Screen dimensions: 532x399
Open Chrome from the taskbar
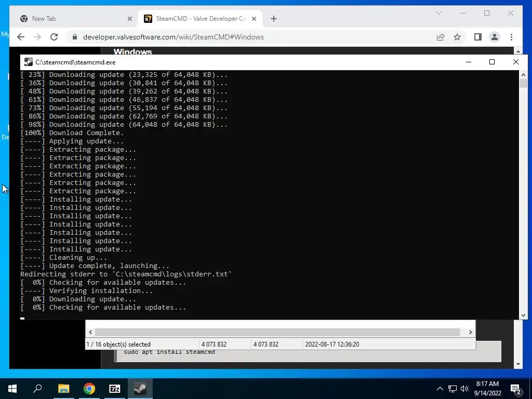click(x=89, y=389)
